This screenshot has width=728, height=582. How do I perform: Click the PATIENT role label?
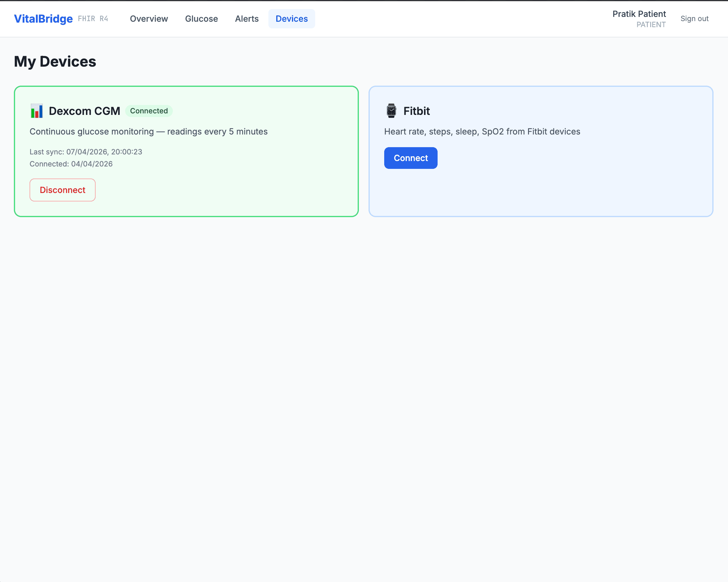tap(651, 25)
